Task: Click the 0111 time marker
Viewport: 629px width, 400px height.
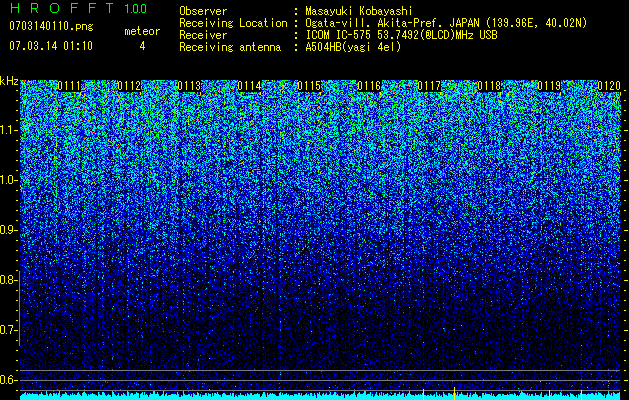Action: [x=69, y=86]
